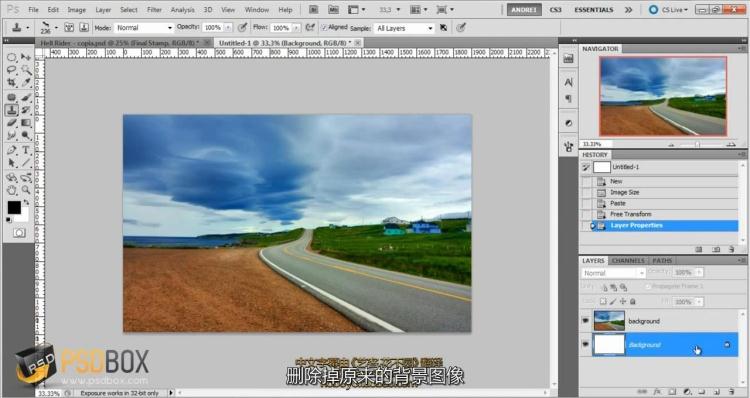Open the layer blend mode Normal dropdown

[613, 273]
